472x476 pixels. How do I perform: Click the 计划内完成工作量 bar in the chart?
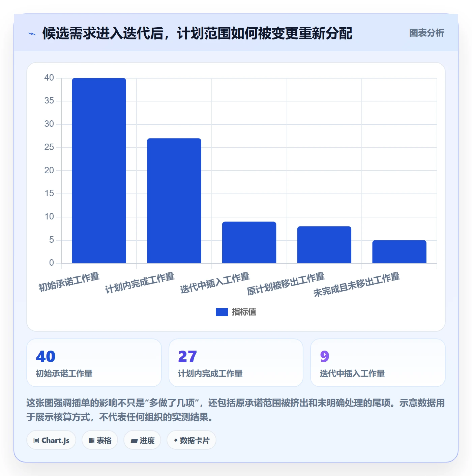174,201
